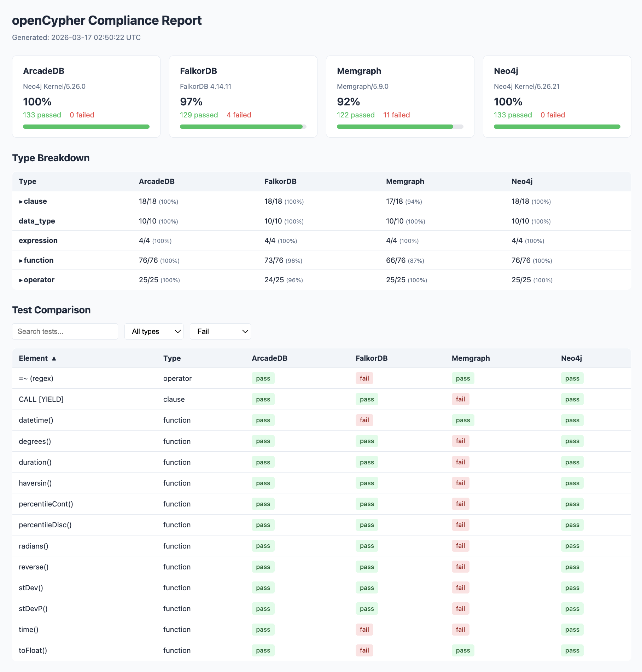Click the Neo4j summary card progress bar
The width and height of the screenshot is (642, 672).
557,127
